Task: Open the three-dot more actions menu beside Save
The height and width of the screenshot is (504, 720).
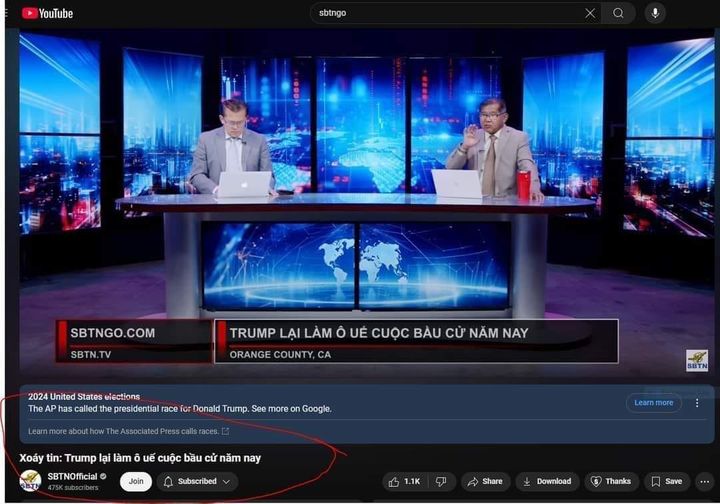Action: pyautogui.click(x=704, y=481)
